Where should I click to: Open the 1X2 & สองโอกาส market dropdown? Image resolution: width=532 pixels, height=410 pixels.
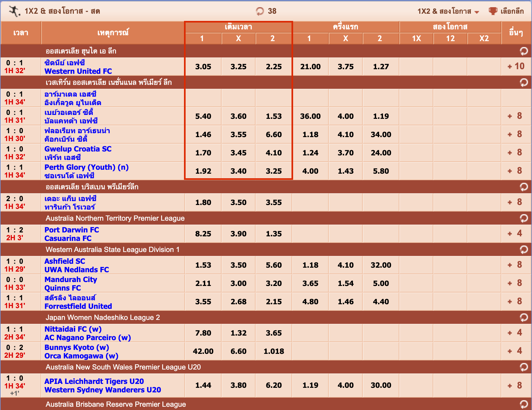[x=448, y=11]
